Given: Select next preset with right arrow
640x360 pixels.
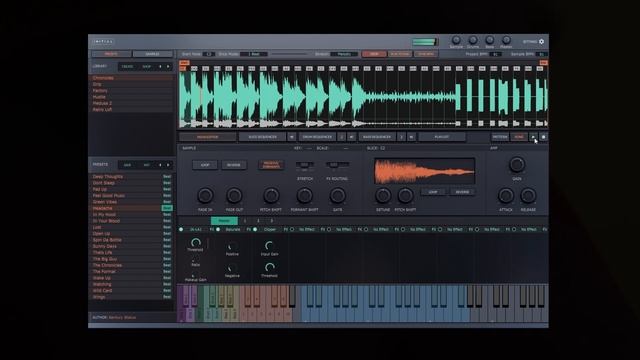Looking at the screenshot, I should [x=168, y=165].
